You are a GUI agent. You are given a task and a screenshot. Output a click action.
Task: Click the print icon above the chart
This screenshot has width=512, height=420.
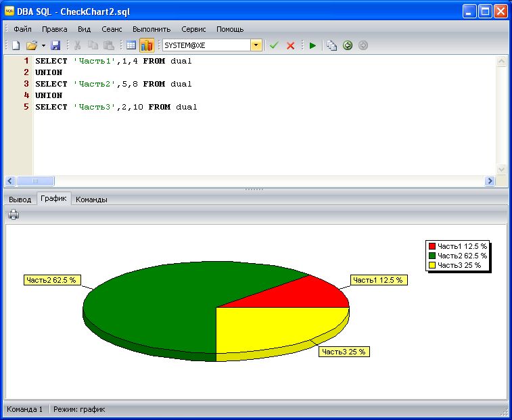pyautogui.click(x=14, y=215)
